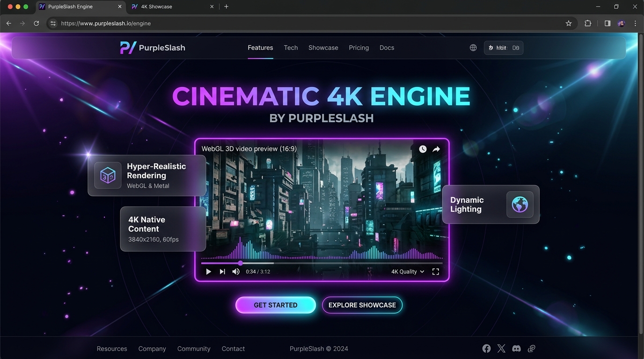Viewport: 644px width, 359px height.
Task: Enter fullscreen mode on video player
Action: point(436,272)
